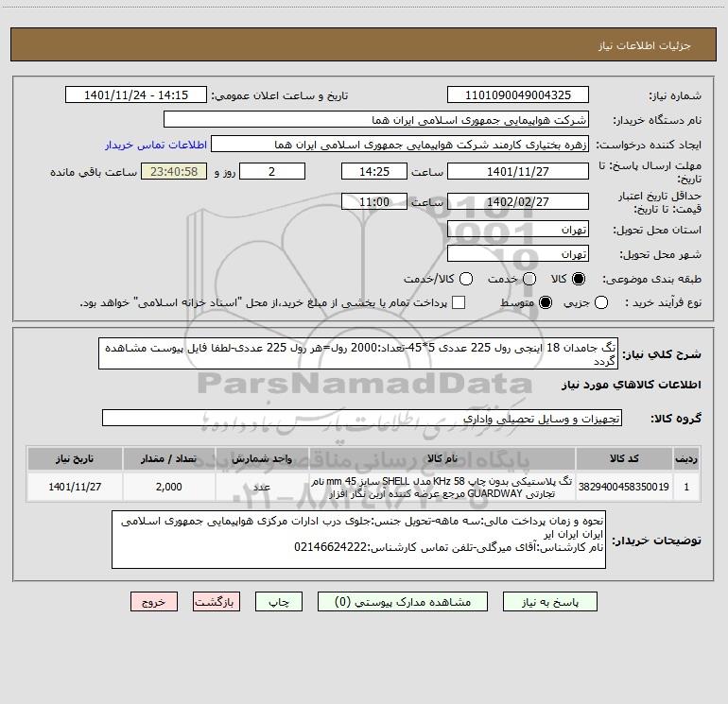The height and width of the screenshot is (704, 728).
Task: Click the product name cell with GUARDWAY
Action: point(442,487)
